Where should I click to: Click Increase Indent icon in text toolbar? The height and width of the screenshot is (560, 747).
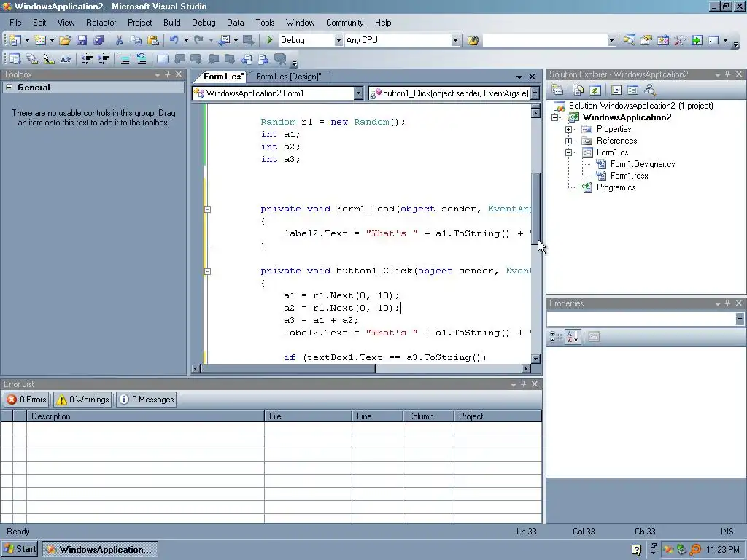pos(104,59)
